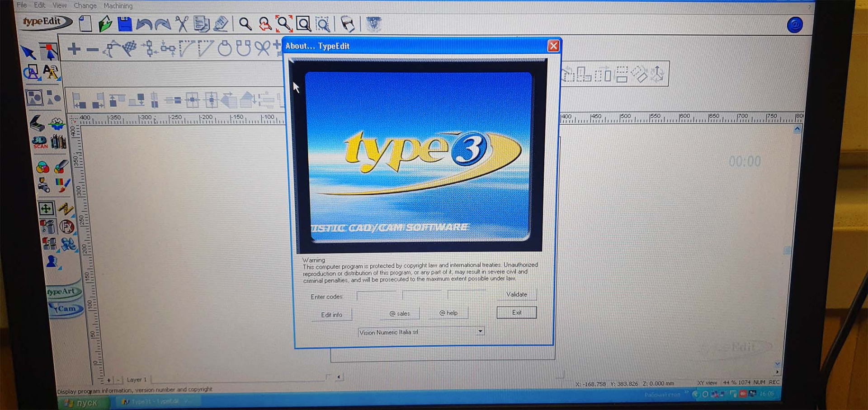Viewport: 868px width, 410px height.
Task: Click the Edit info button
Action: (x=331, y=315)
